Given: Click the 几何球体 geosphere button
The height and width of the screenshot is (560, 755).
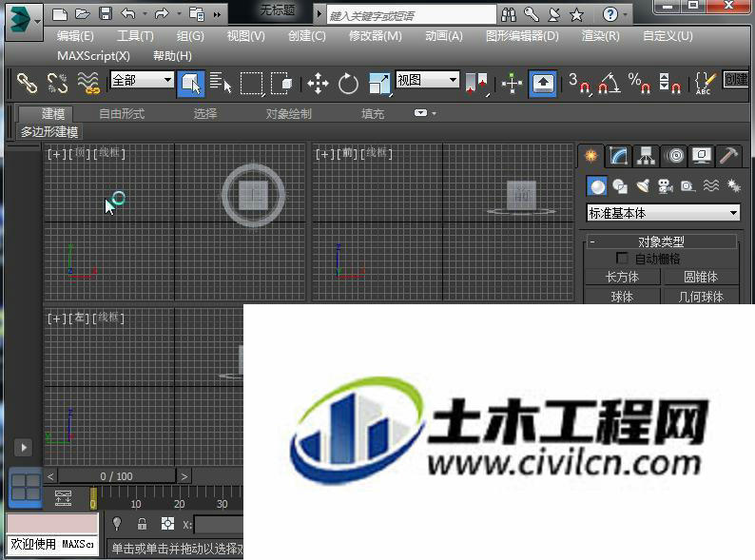Looking at the screenshot, I should point(701,296).
